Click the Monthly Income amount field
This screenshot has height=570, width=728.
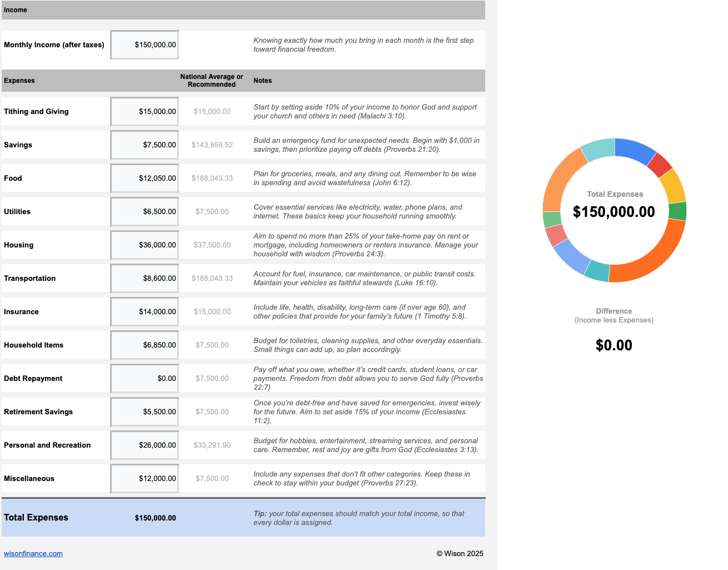coord(144,45)
